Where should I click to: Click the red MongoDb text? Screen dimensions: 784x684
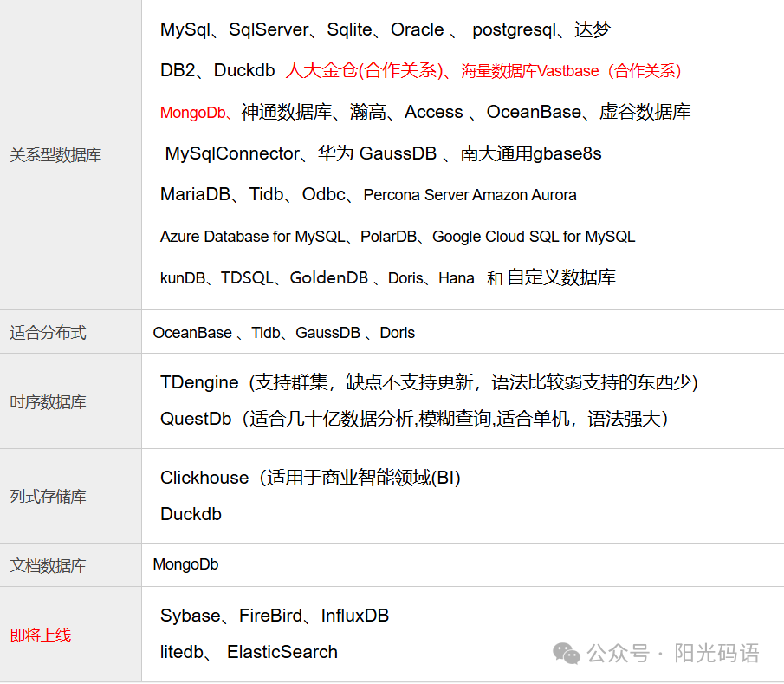193,113
